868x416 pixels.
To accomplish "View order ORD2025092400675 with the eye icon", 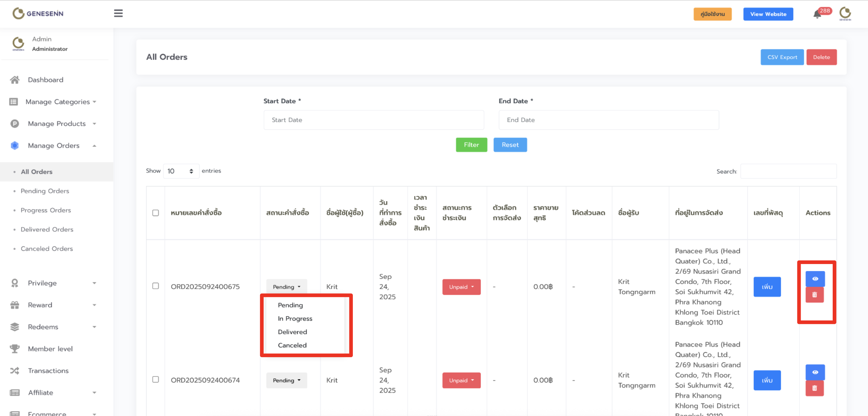I will (x=815, y=279).
